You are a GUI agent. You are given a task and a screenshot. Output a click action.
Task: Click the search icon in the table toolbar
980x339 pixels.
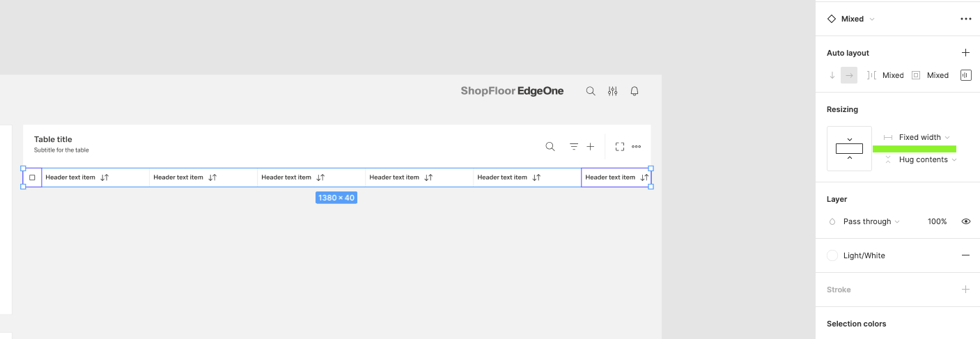pyautogui.click(x=550, y=146)
